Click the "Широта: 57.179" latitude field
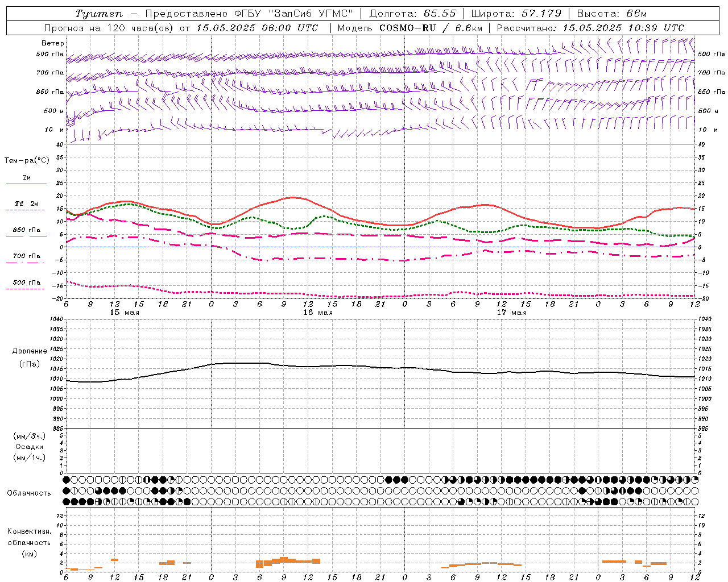Viewport: 728px width, 582px height. 516,14
